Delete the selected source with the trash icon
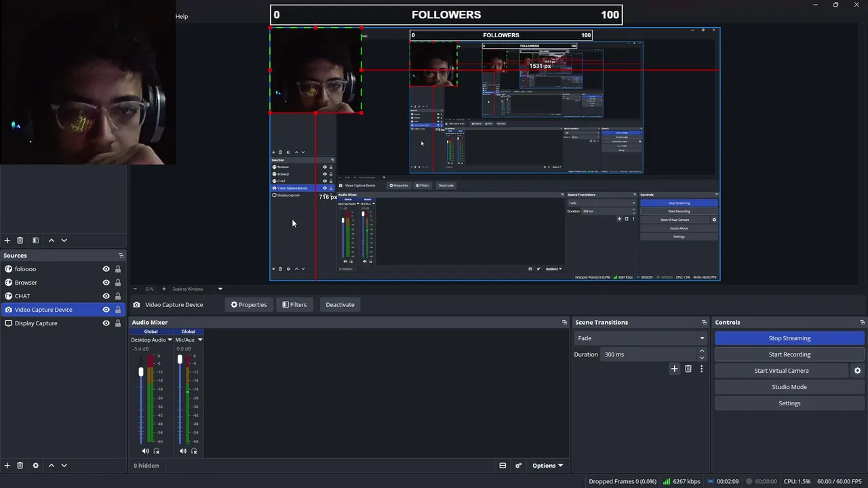This screenshot has height=488, width=868. click(x=20, y=466)
